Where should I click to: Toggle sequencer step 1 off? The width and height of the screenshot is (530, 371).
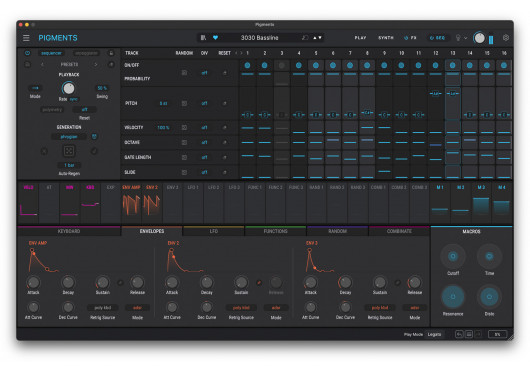point(247,65)
